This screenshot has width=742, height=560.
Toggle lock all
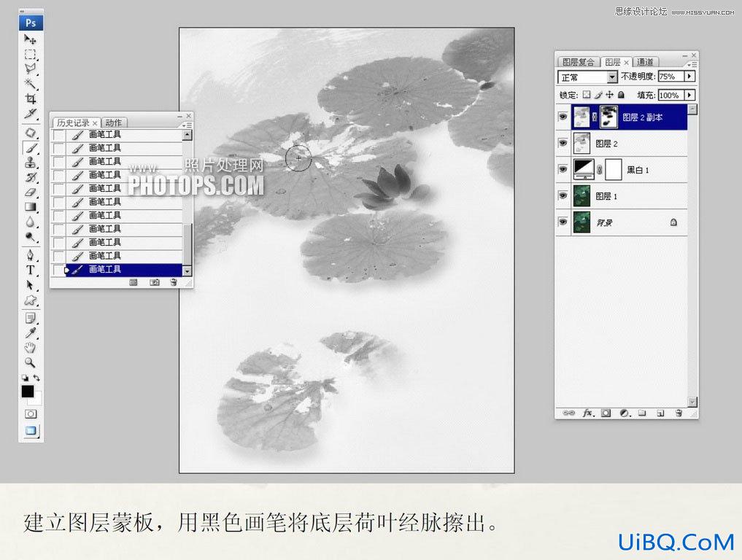(x=622, y=95)
